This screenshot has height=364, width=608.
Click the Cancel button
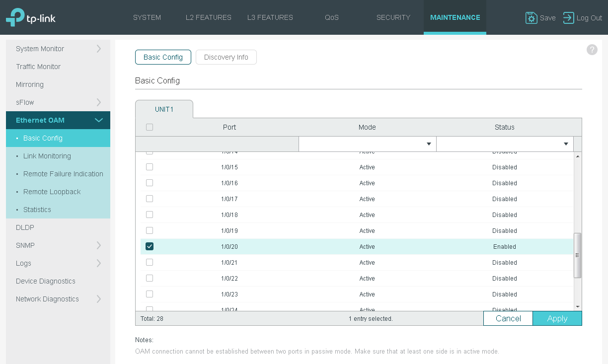point(508,318)
